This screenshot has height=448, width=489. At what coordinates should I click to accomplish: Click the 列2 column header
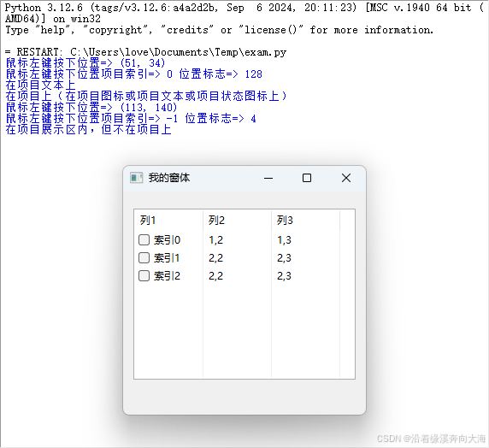tap(237, 221)
